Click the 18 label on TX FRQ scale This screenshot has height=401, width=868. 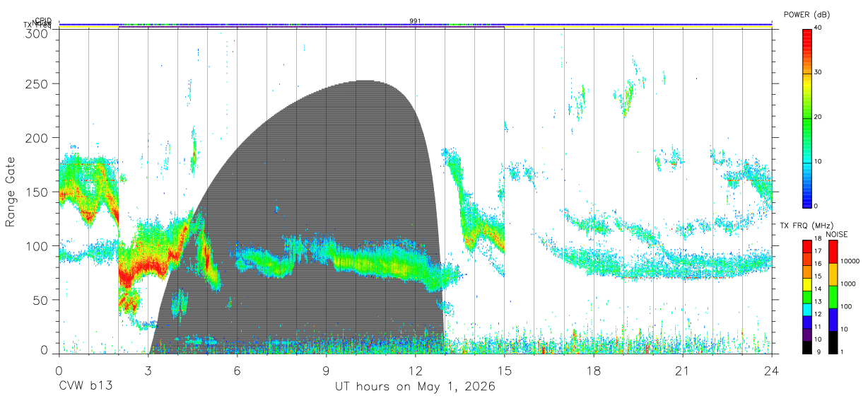point(818,240)
